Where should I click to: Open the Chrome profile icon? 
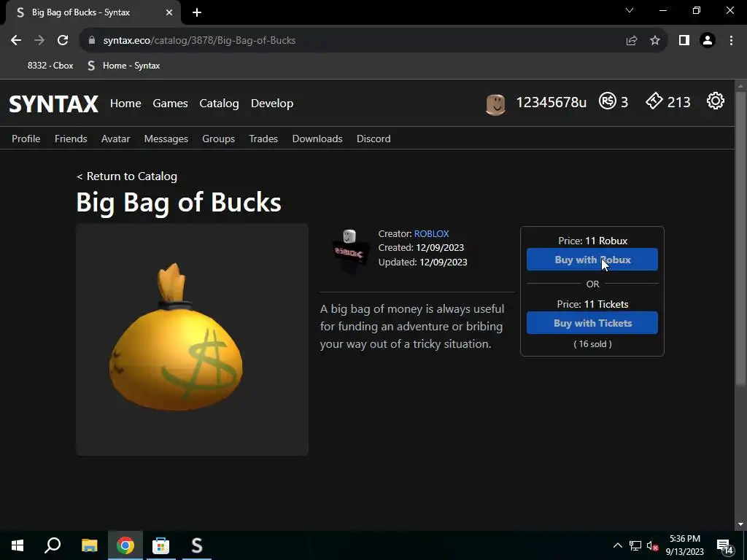tap(708, 41)
